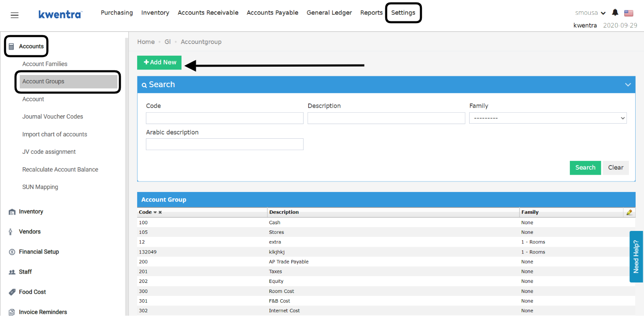Open Journal Voucher Codes
Viewport: 644px width, 316px height.
coord(53,117)
